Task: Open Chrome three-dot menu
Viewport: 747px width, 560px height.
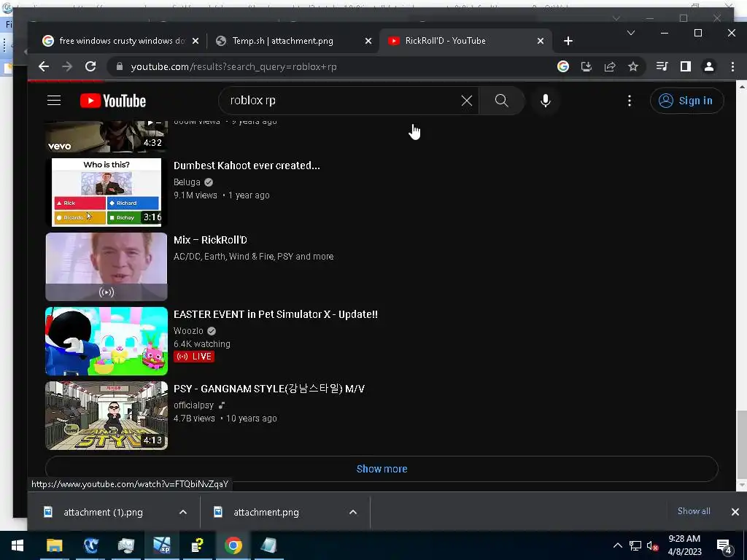Action: tap(732, 66)
